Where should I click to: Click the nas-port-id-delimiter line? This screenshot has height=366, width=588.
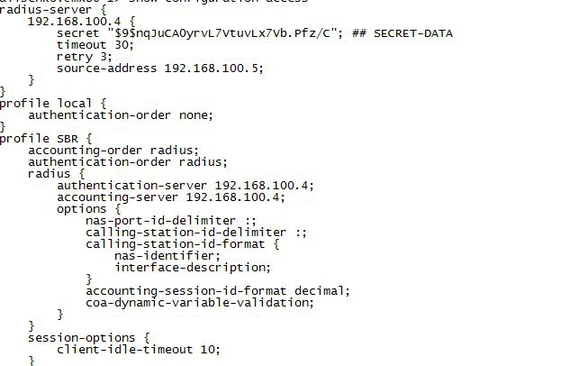171,221
